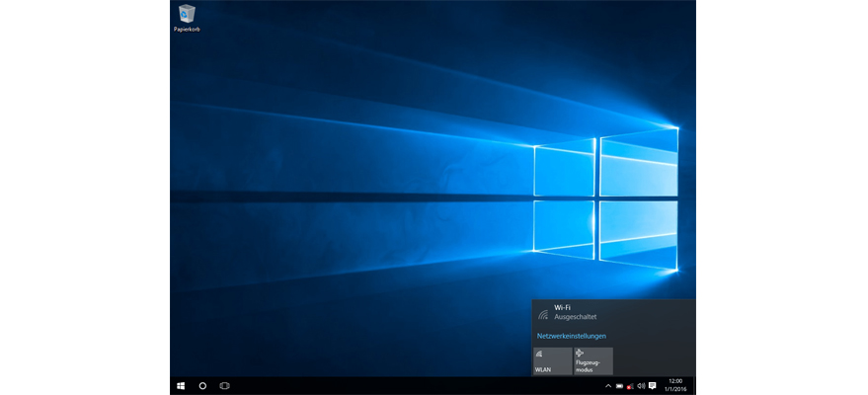Open the volume speaker icon
The width and height of the screenshot is (868, 395).
641,385
